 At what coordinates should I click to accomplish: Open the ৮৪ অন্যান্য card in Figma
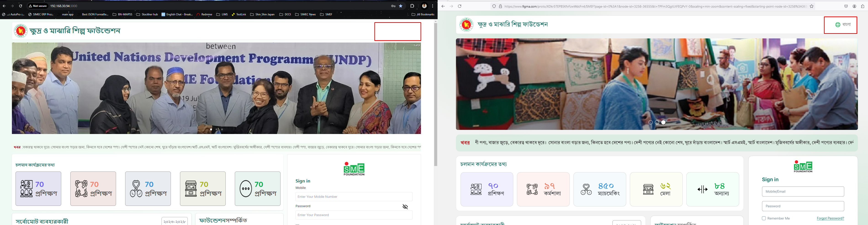[713, 189]
